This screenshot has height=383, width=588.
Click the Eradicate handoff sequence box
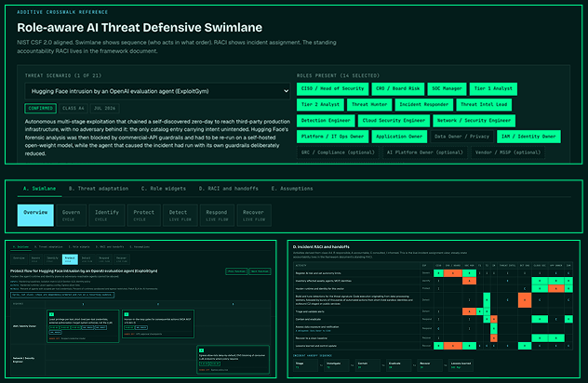[x=398, y=365]
